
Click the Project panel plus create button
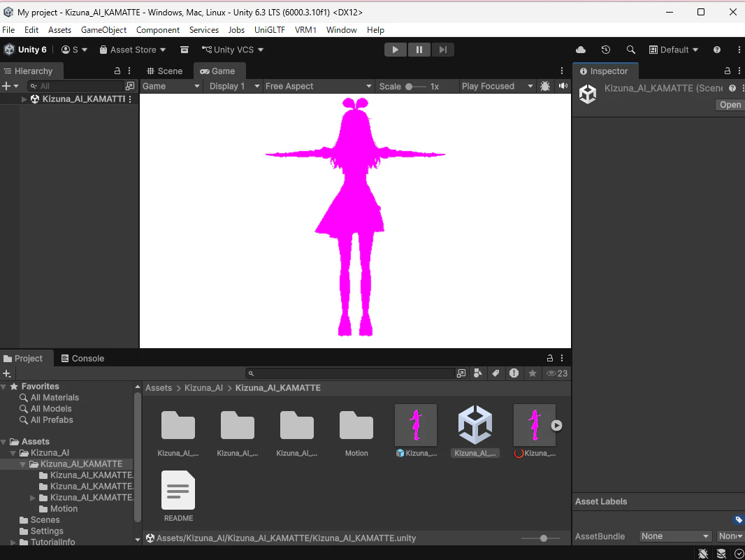click(7, 373)
